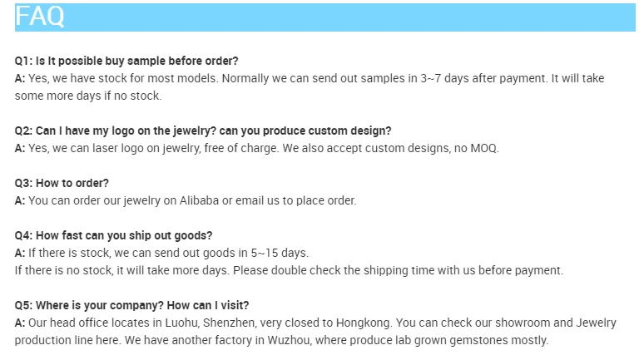Click the Alibaba order answer text
This screenshot has width=644, height=360.
[x=186, y=200]
